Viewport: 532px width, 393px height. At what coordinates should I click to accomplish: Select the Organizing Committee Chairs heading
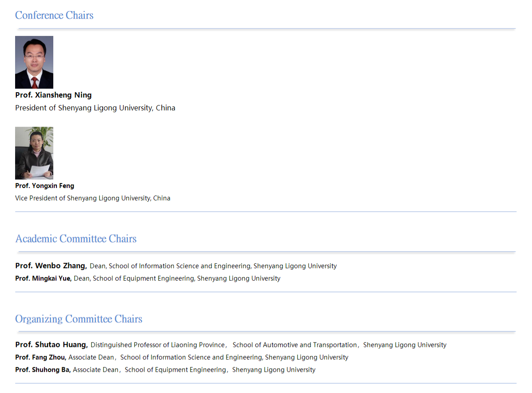coord(79,319)
